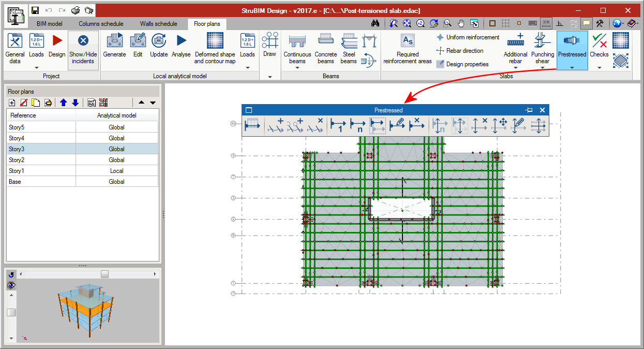The height and width of the screenshot is (349, 644).
Task: Click Uniform reinforcement option
Action: click(468, 37)
